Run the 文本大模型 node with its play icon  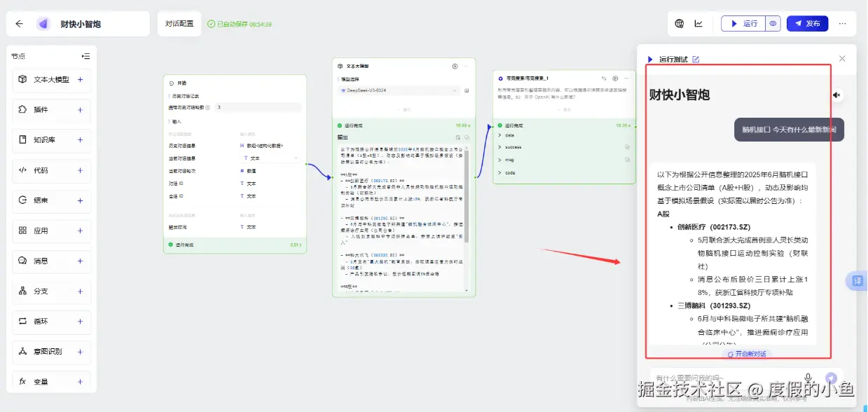coord(455,66)
